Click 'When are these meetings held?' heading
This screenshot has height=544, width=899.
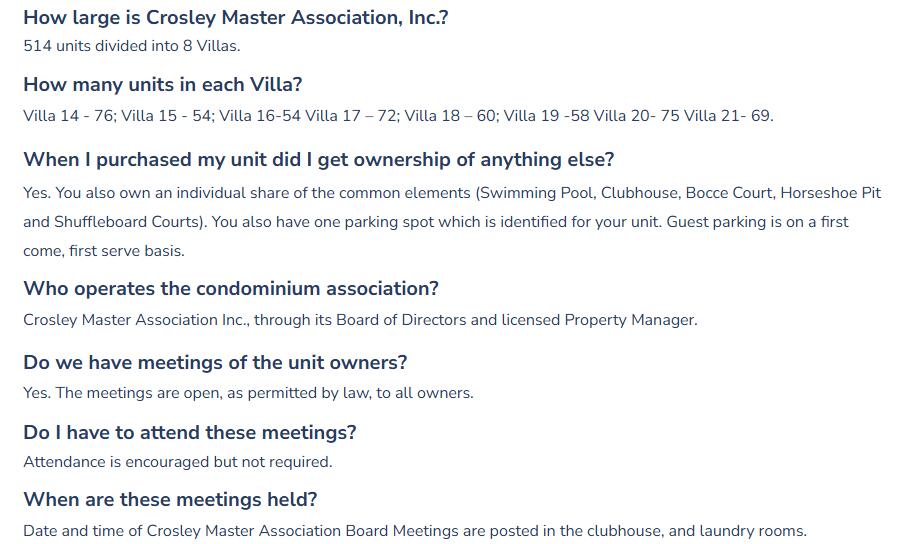pos(170,499)
